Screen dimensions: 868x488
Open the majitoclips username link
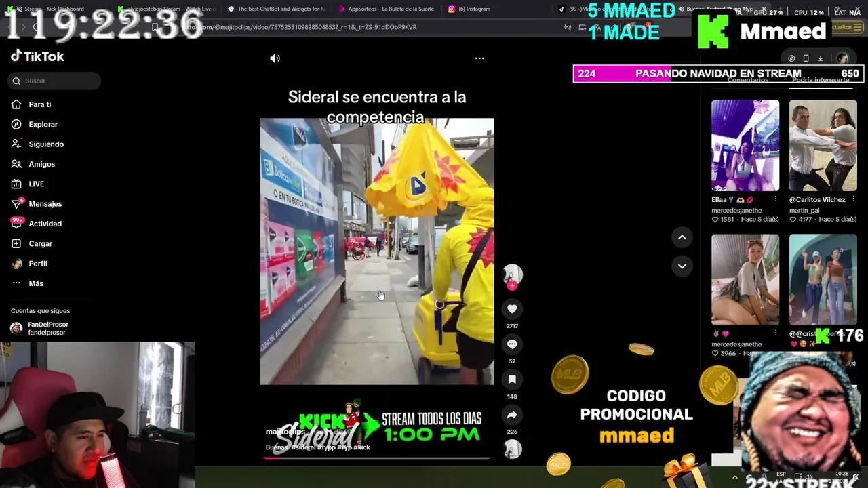click(x=285, y=432)
